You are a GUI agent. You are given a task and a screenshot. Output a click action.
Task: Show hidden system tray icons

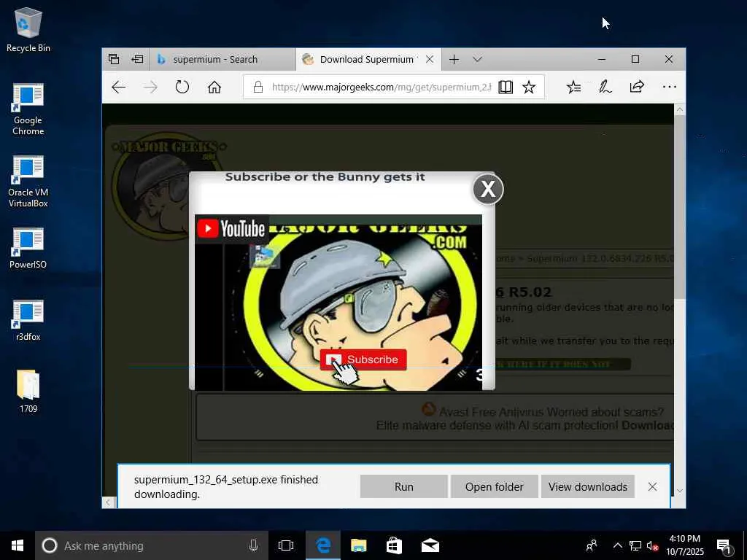click(x=617, y=545)
